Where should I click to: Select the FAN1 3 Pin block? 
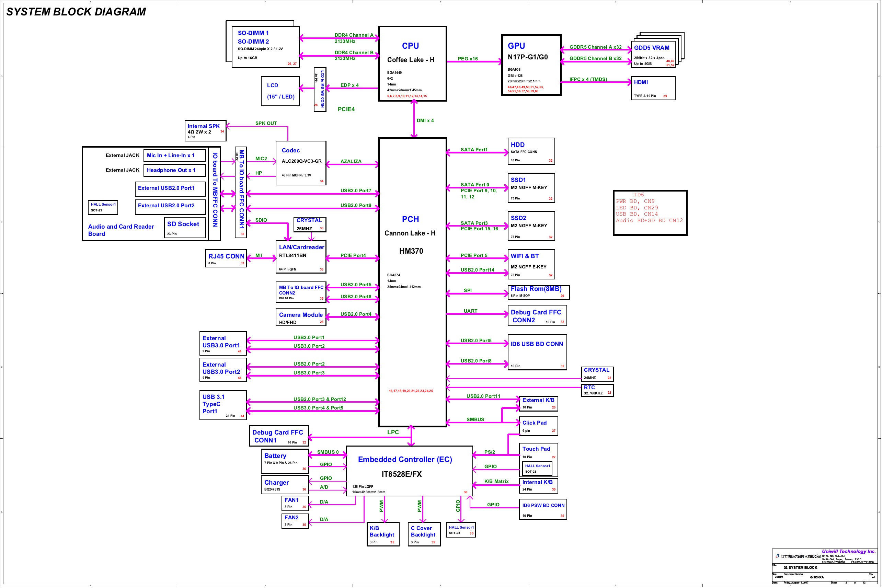(x=295, y=503)
